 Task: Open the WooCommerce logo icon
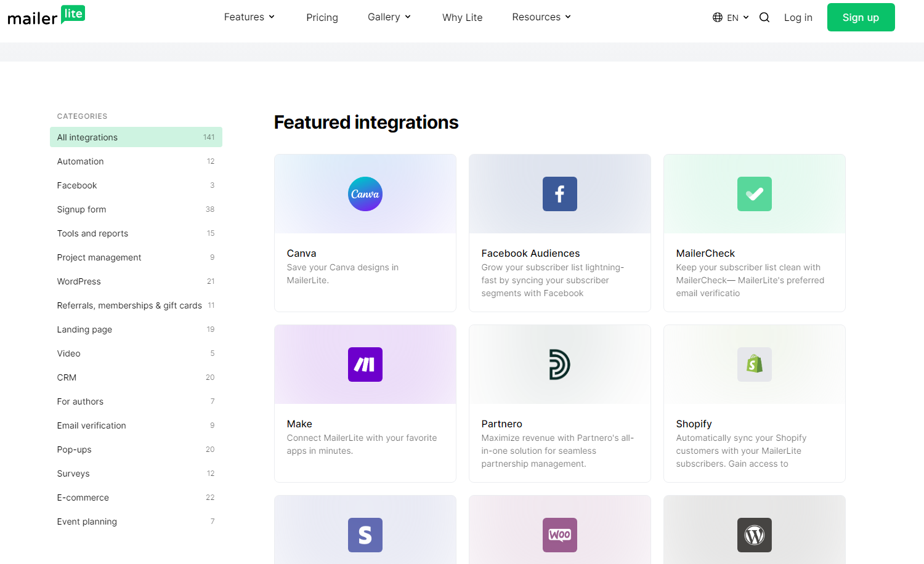(560, 535)
